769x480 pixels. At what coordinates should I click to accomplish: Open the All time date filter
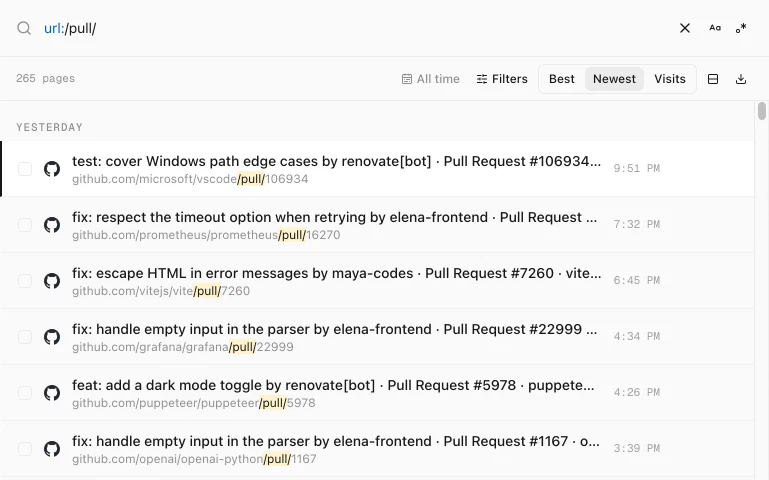point(431,79)
